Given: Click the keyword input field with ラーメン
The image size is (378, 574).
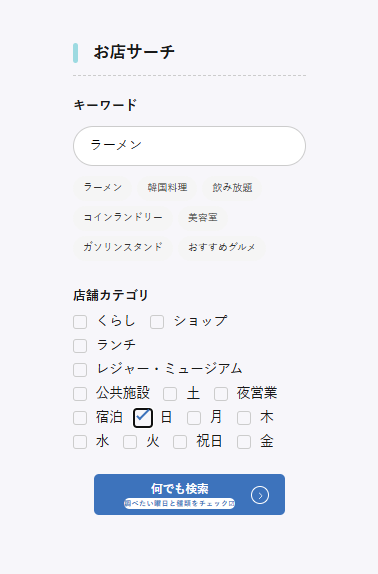Looking at the screenshot, I should 189,146.
